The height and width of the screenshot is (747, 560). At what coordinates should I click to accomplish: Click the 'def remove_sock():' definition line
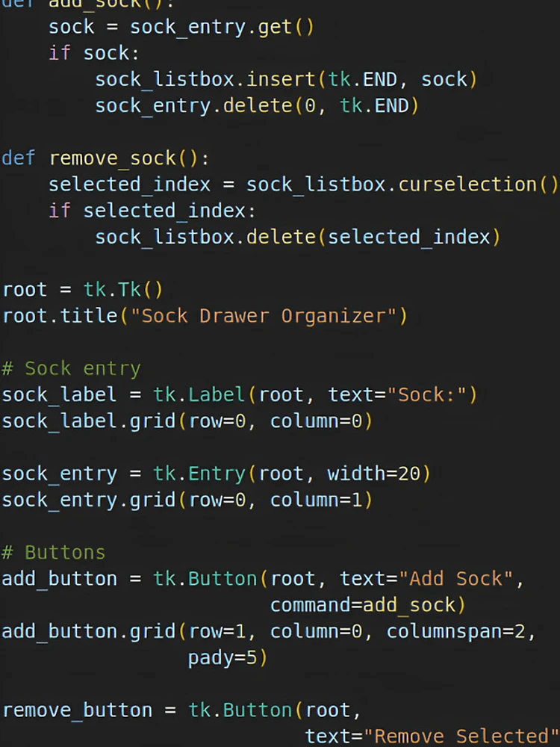tap(105, 158)
